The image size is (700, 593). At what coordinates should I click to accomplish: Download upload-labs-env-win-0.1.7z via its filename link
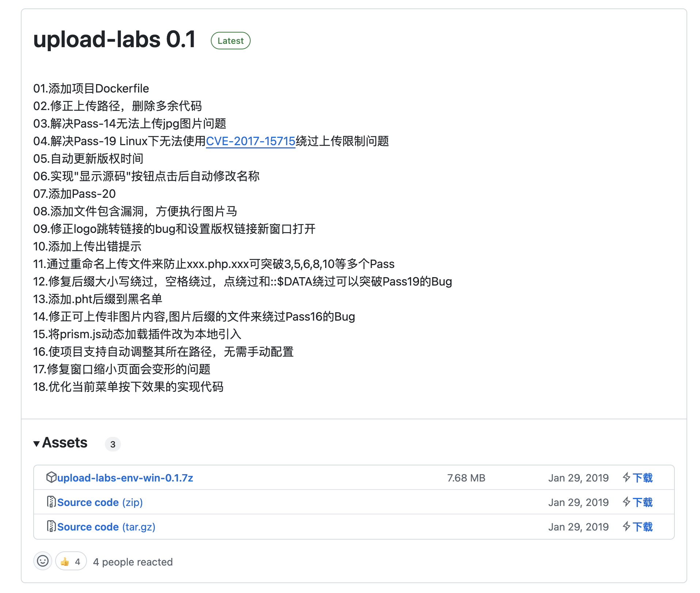(125, 478)
